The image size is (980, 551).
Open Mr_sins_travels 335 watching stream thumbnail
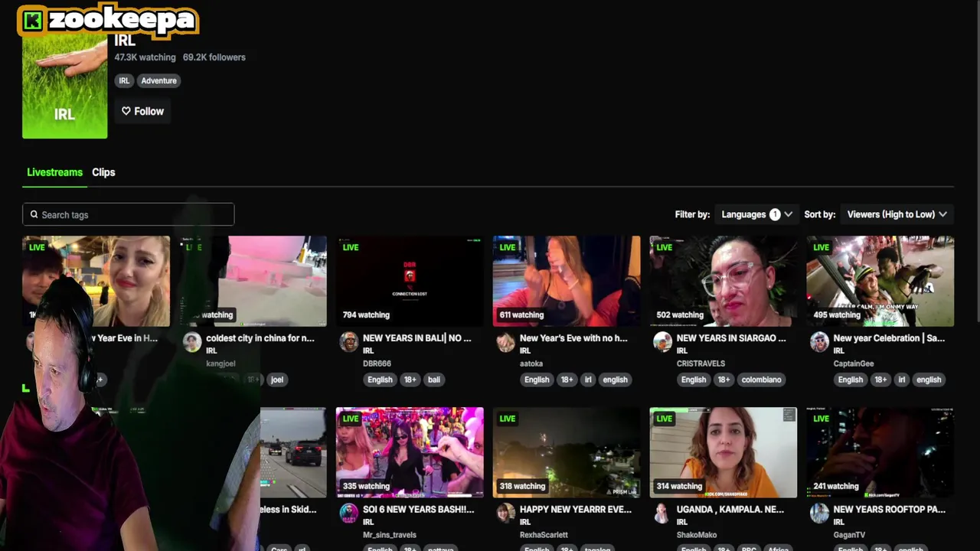click(410, 452)
